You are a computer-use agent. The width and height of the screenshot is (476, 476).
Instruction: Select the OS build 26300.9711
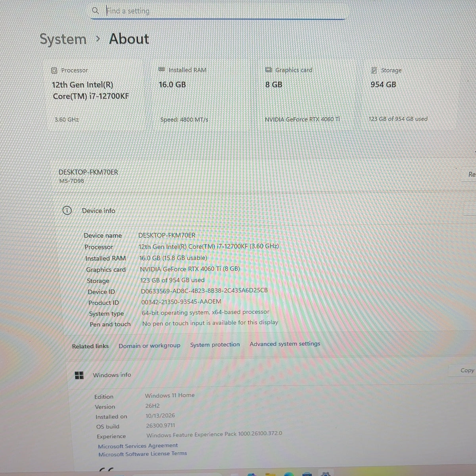[x=160, y=426]
